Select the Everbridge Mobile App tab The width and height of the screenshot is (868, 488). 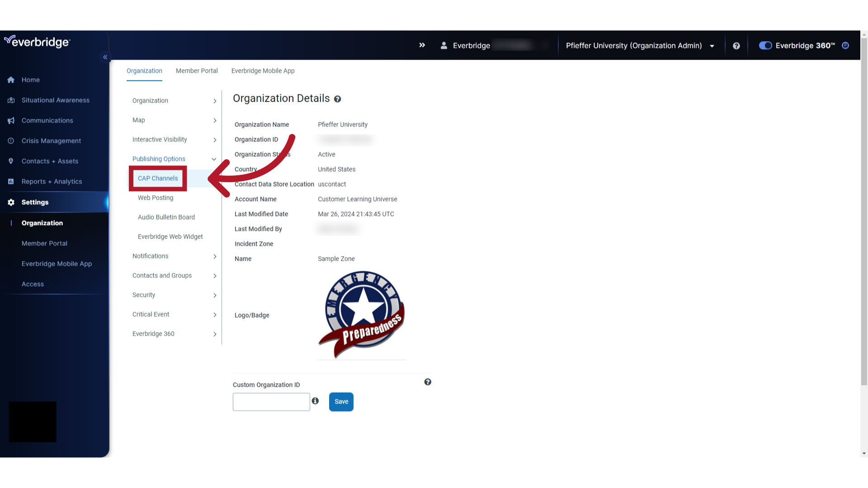point(263,71)
